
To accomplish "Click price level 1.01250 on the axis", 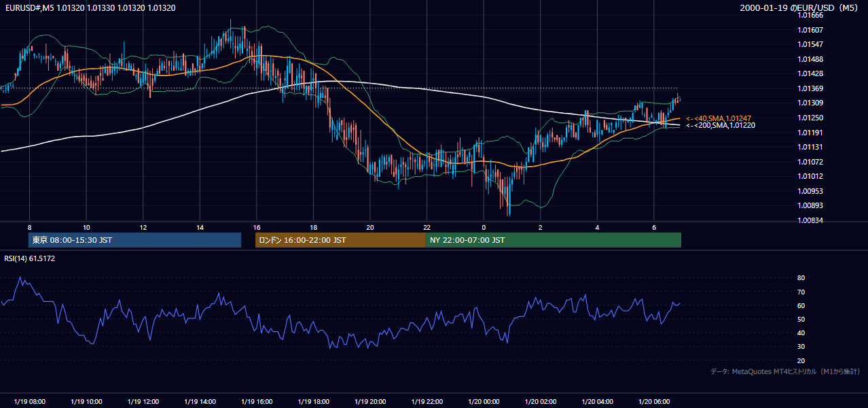I will (810, 118).
